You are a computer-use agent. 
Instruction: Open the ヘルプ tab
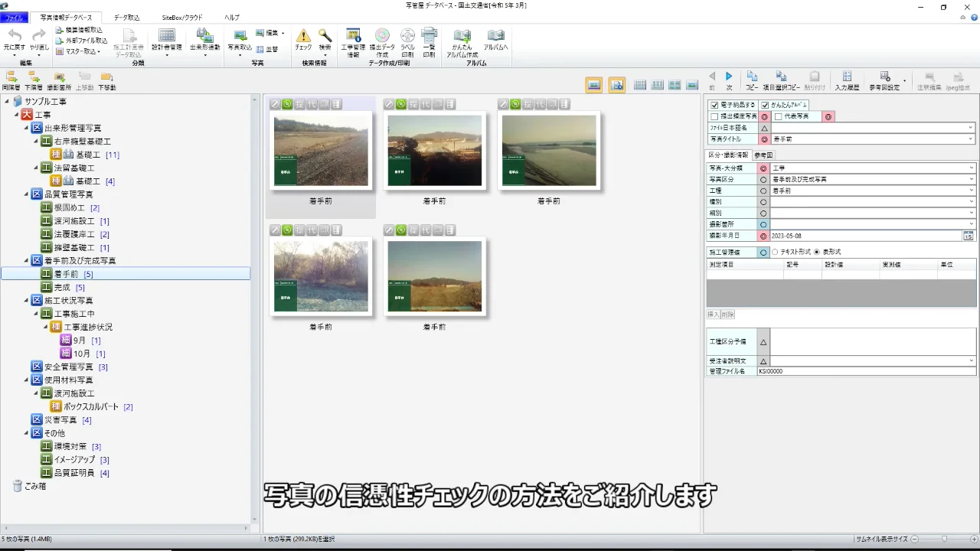[231, 17]
